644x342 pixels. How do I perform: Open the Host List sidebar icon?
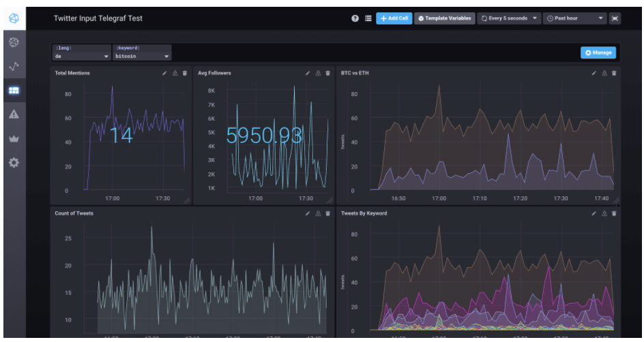point(14,42)
